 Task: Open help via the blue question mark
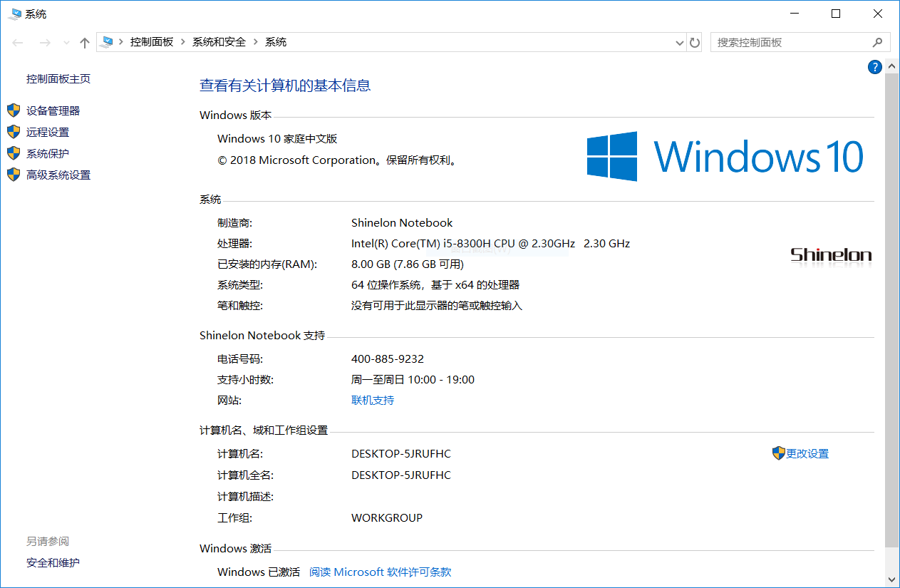(874, 67)
